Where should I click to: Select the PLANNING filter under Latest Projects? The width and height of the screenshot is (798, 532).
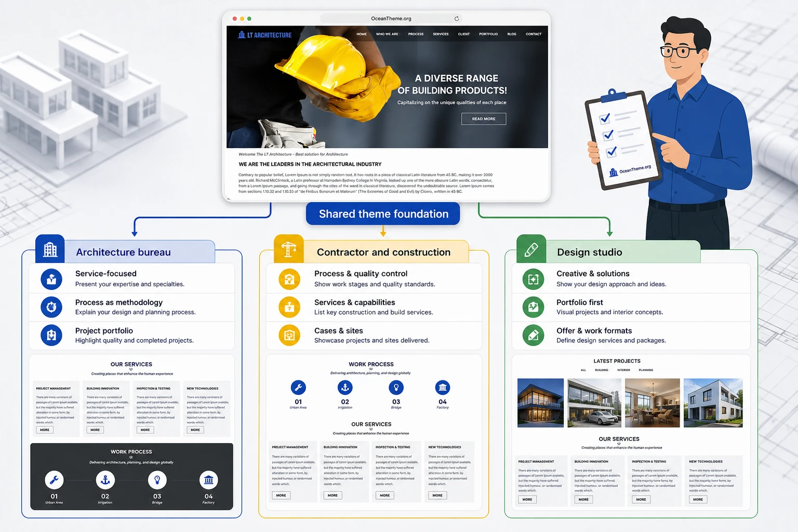click(x=646, y=370)
